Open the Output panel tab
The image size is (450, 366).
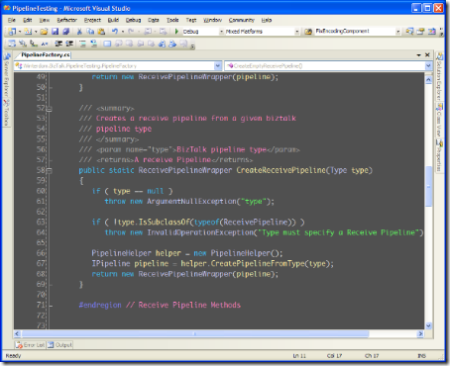60,345
